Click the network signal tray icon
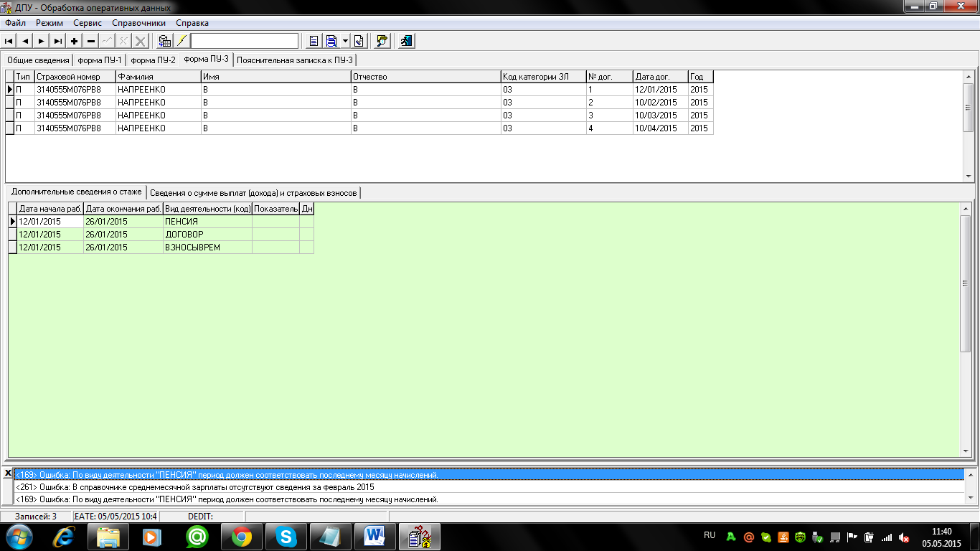The width and height of the screenshot is (980, 551). [x=887, y=537]
